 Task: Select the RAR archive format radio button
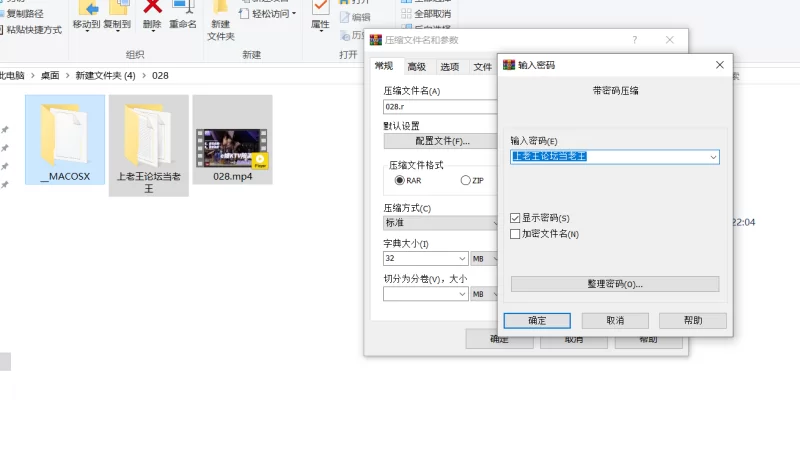399,180
